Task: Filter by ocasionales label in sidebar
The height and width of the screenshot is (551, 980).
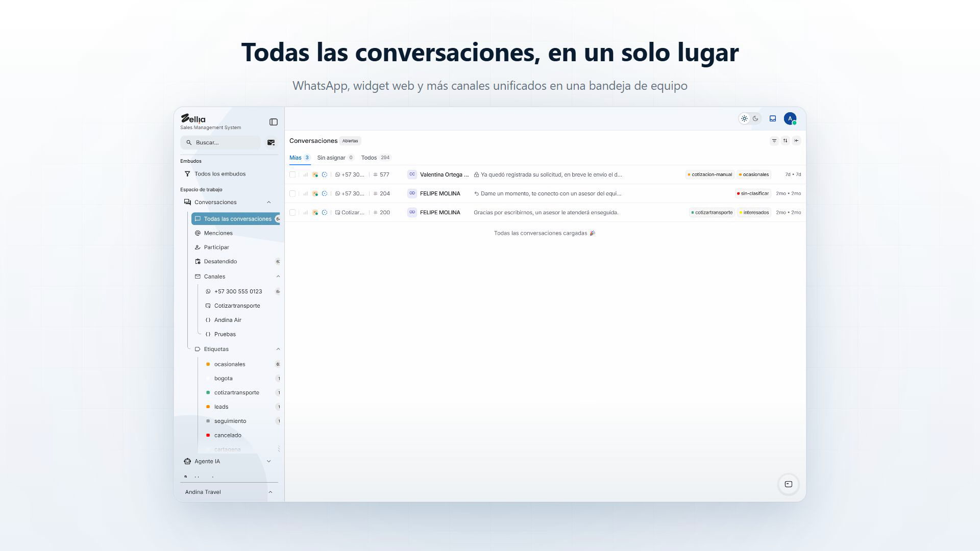Action: (x=230, y=364)
